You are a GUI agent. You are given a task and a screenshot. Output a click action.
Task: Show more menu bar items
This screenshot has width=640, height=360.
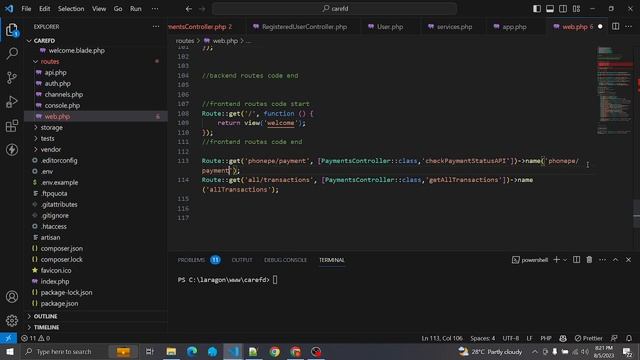pos(155,9)
